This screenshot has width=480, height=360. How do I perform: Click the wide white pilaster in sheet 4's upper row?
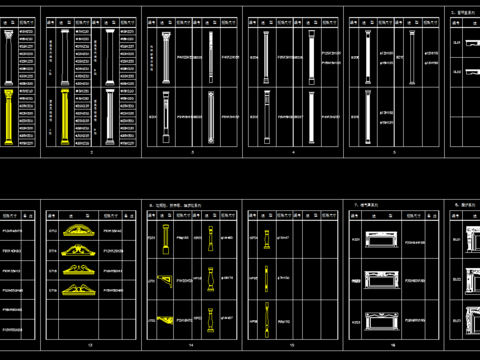(311, 57)
